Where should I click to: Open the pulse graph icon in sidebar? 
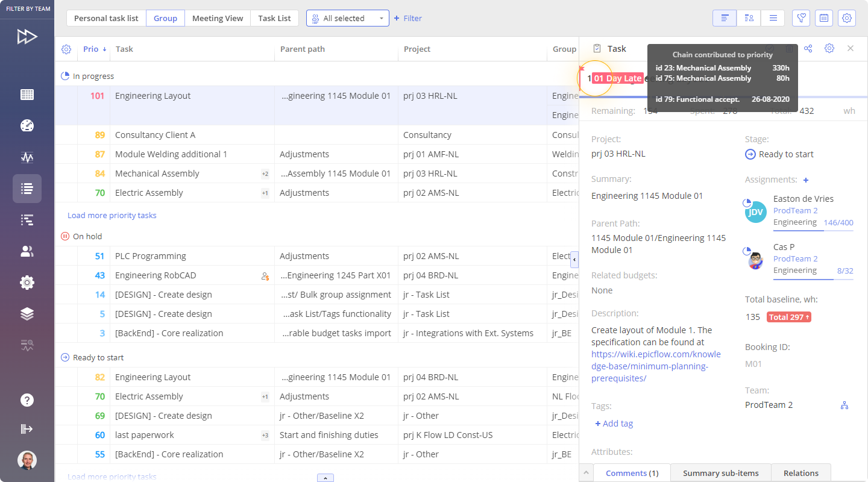(27, 157)
